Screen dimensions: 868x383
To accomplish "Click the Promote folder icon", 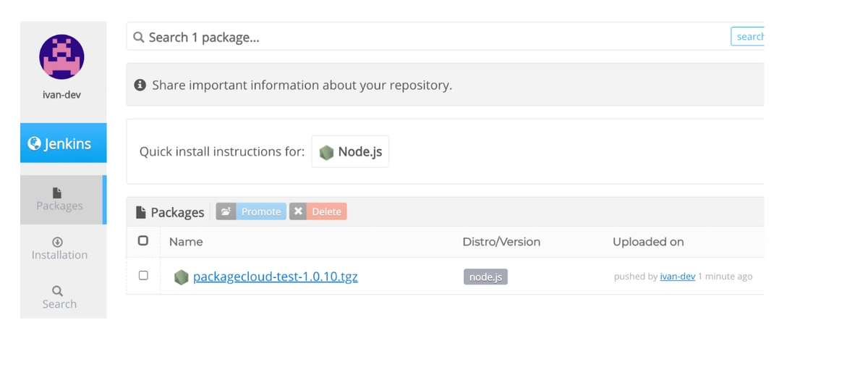I will [226, 211].
